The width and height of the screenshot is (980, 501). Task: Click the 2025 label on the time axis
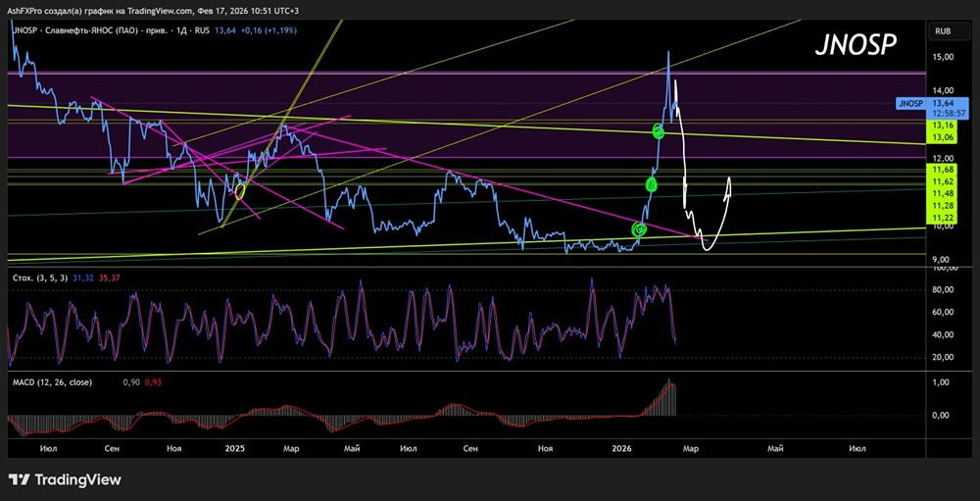pyautogui.click(x=234, y=449)
